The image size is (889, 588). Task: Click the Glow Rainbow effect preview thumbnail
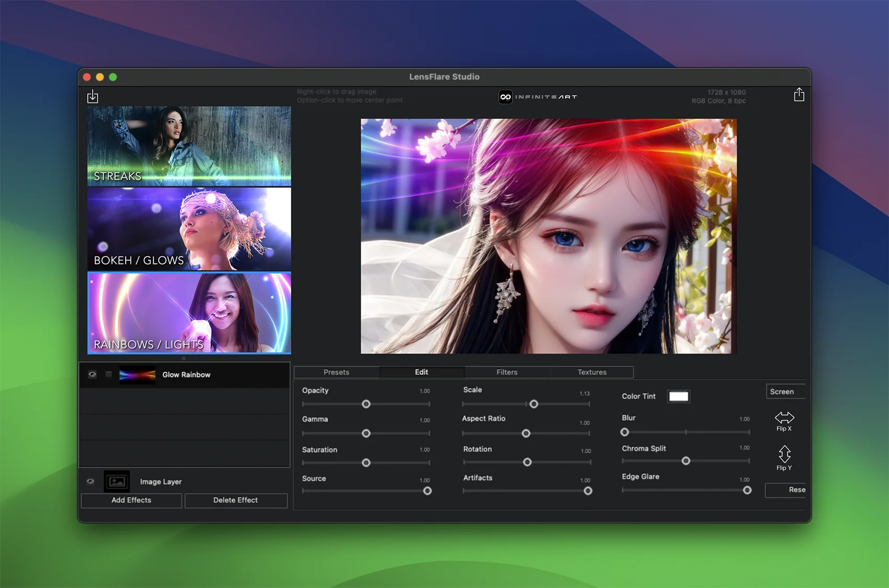pyautogui.click(x=137, y=375)
